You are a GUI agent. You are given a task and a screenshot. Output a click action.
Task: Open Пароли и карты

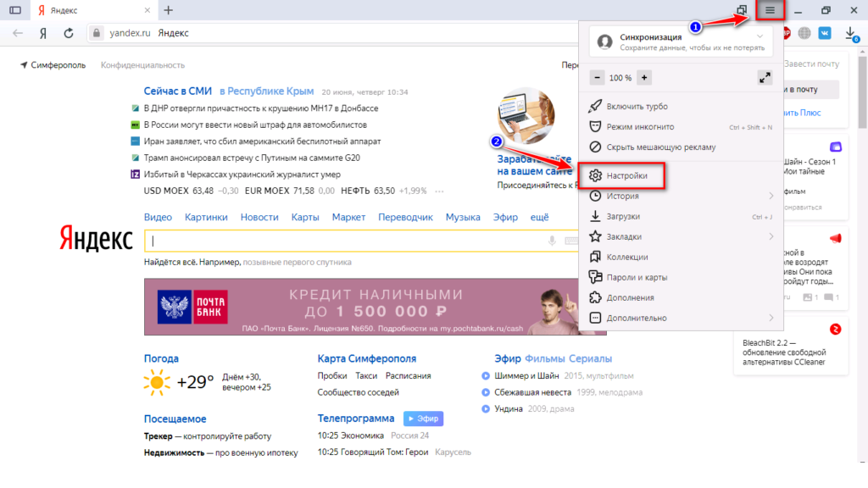(x=682, y=277)
